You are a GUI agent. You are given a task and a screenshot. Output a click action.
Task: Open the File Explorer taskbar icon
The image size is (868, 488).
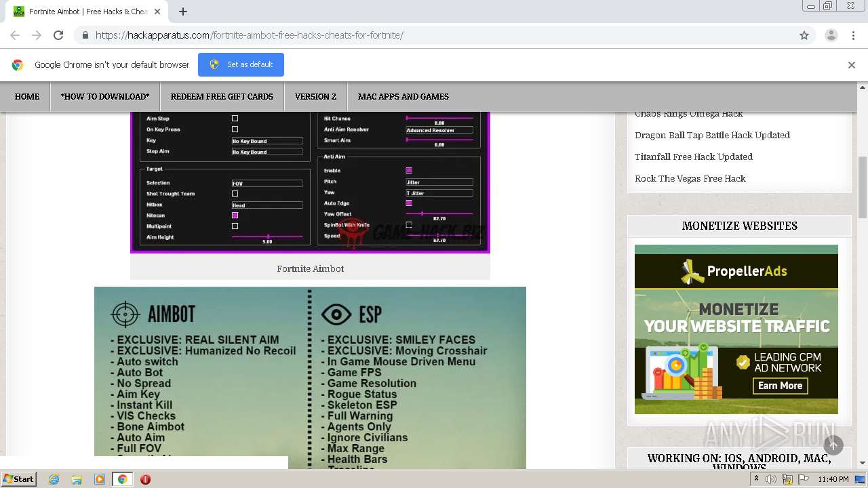(77, 479)
